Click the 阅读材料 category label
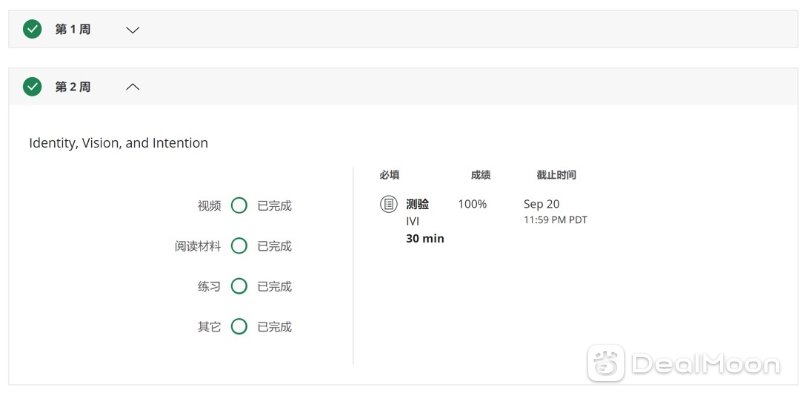The width and height of the screenshot is (800, 396). pos(198,246)
